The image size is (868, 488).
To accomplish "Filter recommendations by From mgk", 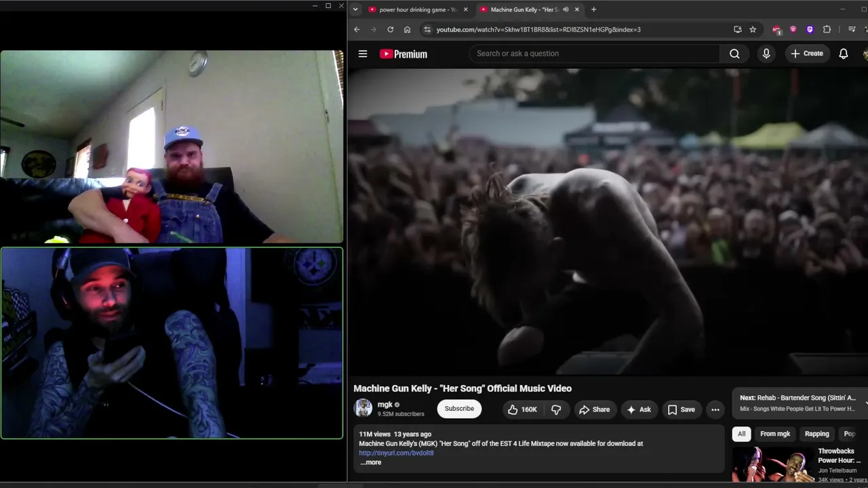I will (775, 434).
